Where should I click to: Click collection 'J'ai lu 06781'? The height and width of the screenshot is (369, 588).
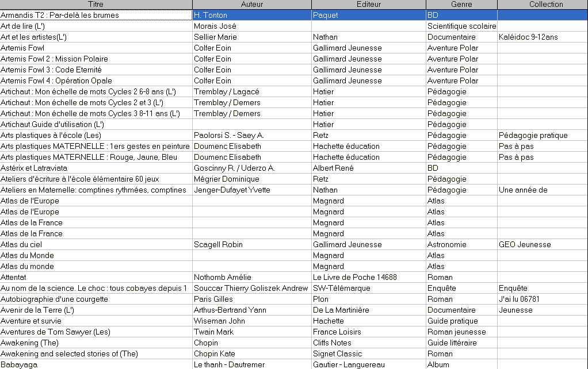(519, 299)
